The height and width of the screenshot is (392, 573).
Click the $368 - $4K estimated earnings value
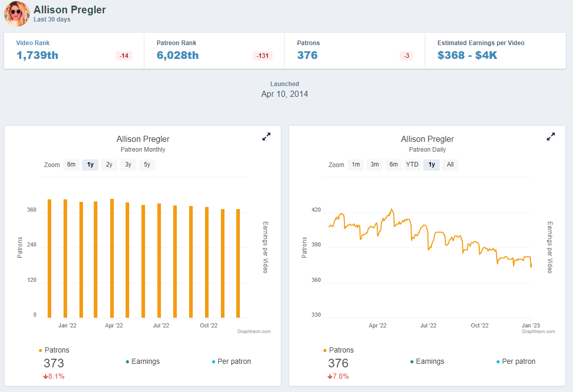tap(467, 55)
